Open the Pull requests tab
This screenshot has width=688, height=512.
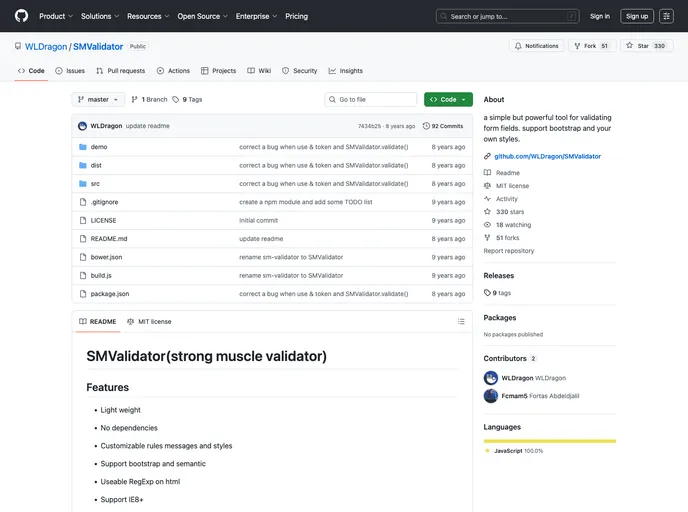click(x=121, y=71)
